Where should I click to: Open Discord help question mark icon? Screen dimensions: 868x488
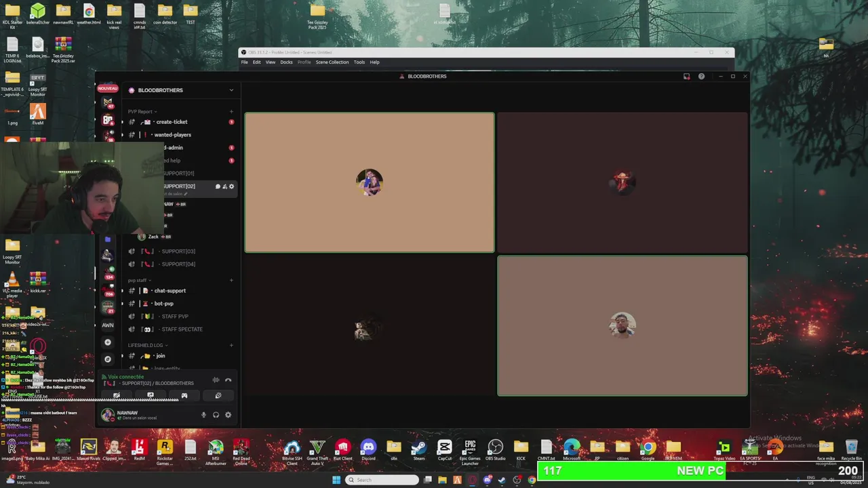tap(701, 77)
